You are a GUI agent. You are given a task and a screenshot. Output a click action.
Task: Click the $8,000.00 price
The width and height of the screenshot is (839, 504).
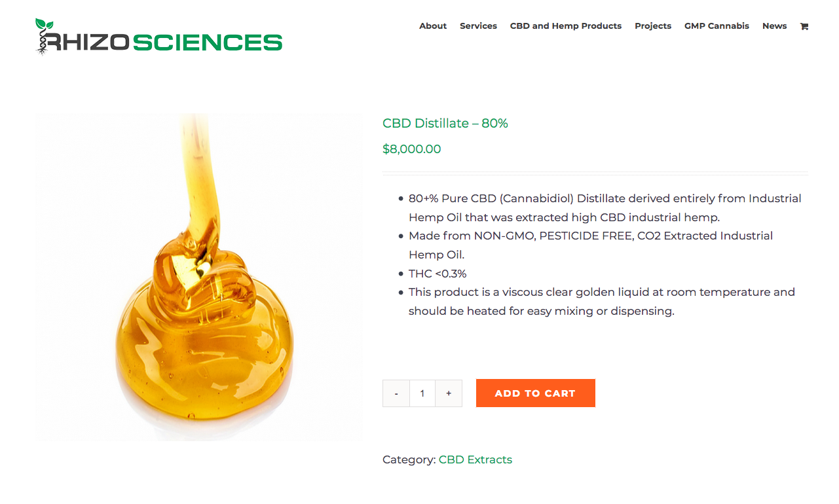point(412,149)
